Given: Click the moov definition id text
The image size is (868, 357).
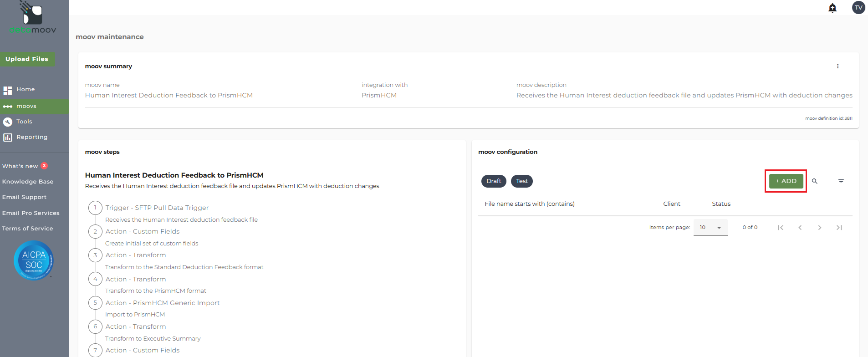Looking at the screenshot, I should (829, 118).
